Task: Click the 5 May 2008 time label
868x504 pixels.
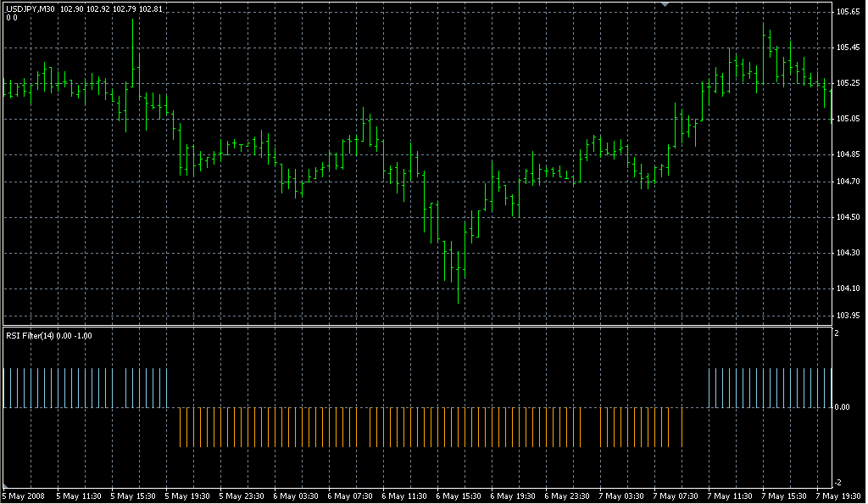Action: [24, 496]
